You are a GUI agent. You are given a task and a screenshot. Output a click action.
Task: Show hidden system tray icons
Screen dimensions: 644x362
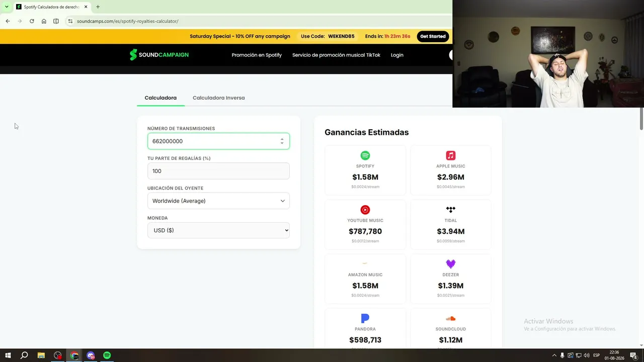(x=554, y=355)
